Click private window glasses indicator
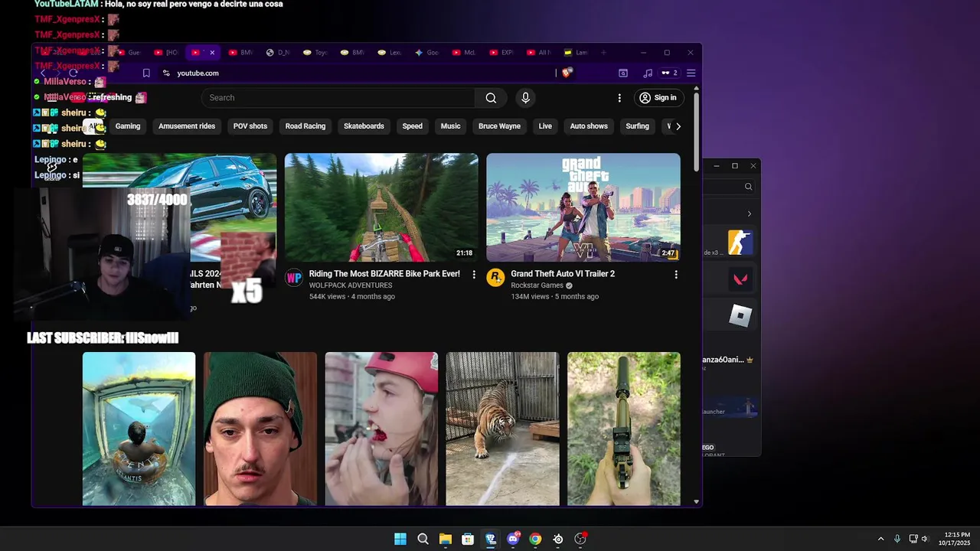Screen dimensions: 980x551 (x=670, y=73)
